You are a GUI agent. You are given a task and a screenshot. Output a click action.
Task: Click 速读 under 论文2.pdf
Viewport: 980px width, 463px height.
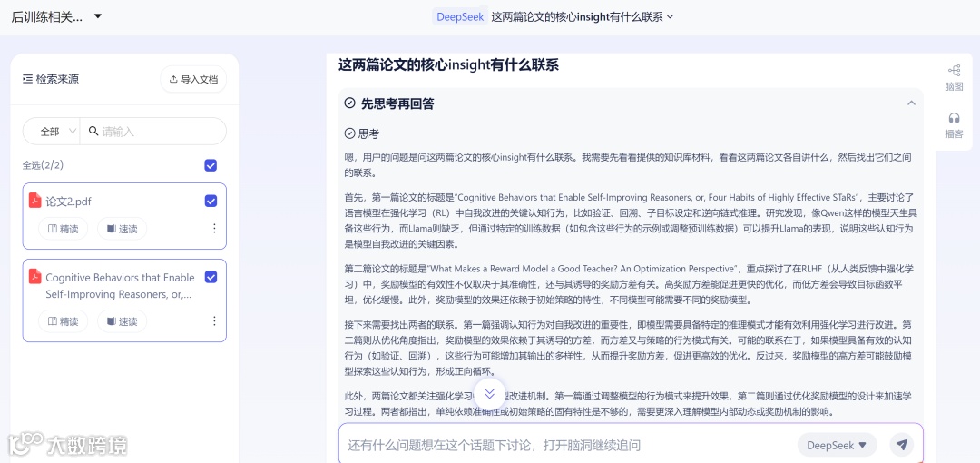122,229
